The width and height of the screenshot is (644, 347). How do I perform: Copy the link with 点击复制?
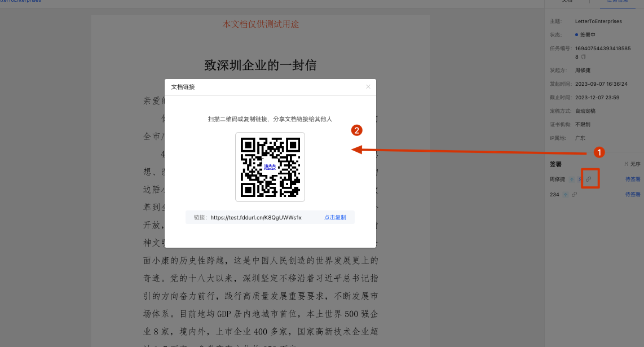click(335, 217)
